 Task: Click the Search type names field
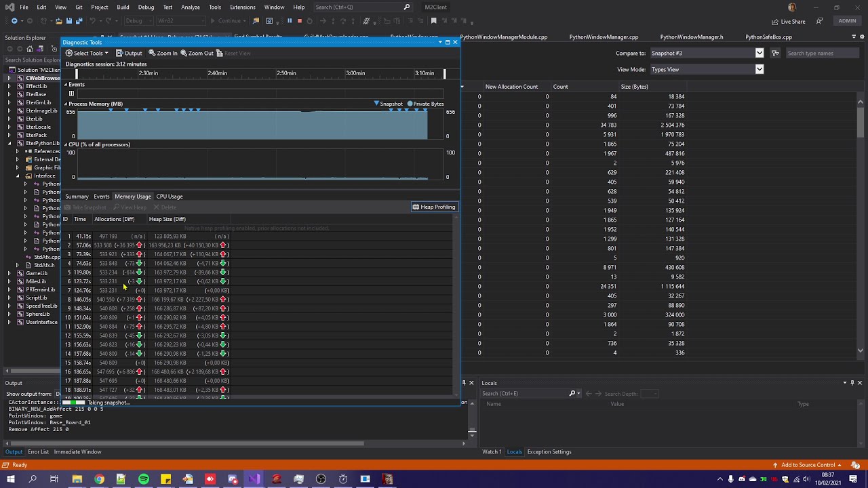[x=823, y=53]
